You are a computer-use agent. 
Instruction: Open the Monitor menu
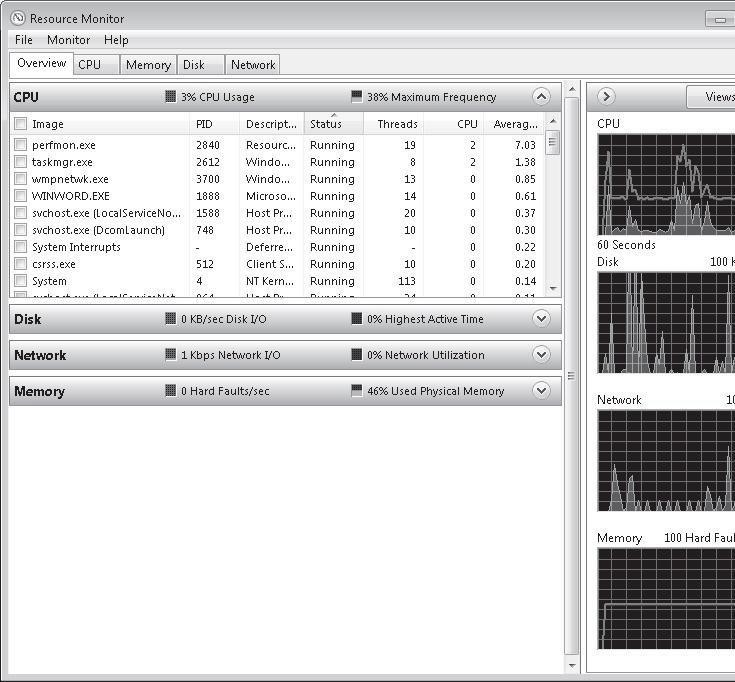(68, 40)
